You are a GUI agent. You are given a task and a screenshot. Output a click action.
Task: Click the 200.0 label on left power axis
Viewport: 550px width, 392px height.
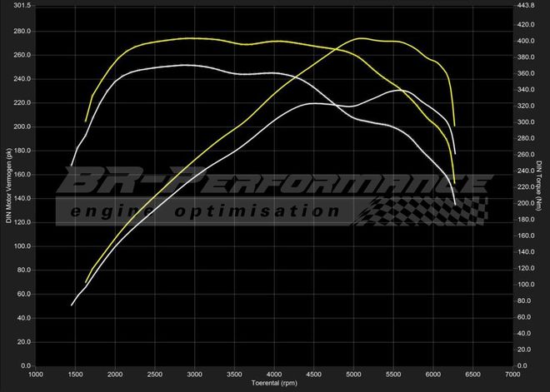(x=22, y=127)
